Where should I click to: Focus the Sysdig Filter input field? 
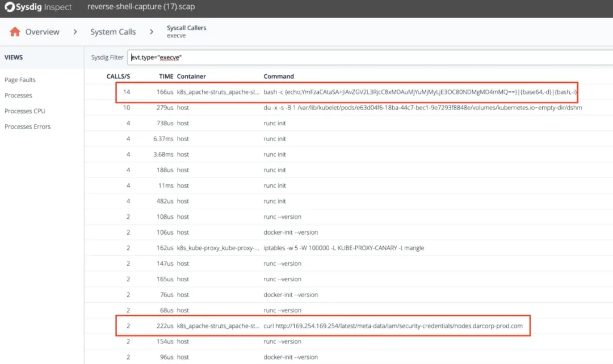pos(370,57)
